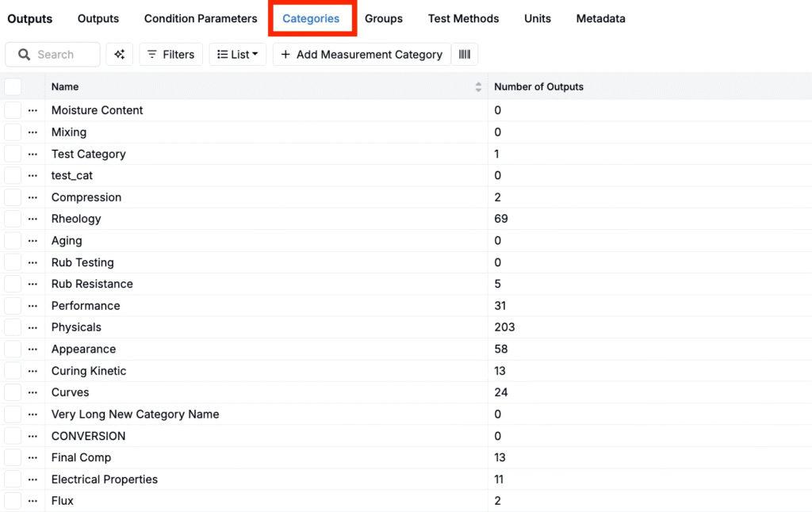Click the AI sparkle icon beside search
This screenshot has width=812, height=512.
(x=120, y=55)
